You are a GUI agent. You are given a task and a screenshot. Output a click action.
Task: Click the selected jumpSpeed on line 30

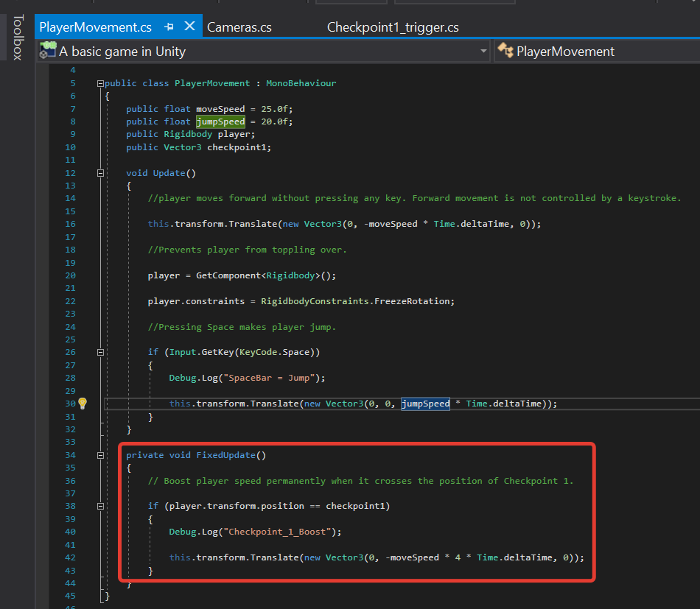tap(425, 404)
